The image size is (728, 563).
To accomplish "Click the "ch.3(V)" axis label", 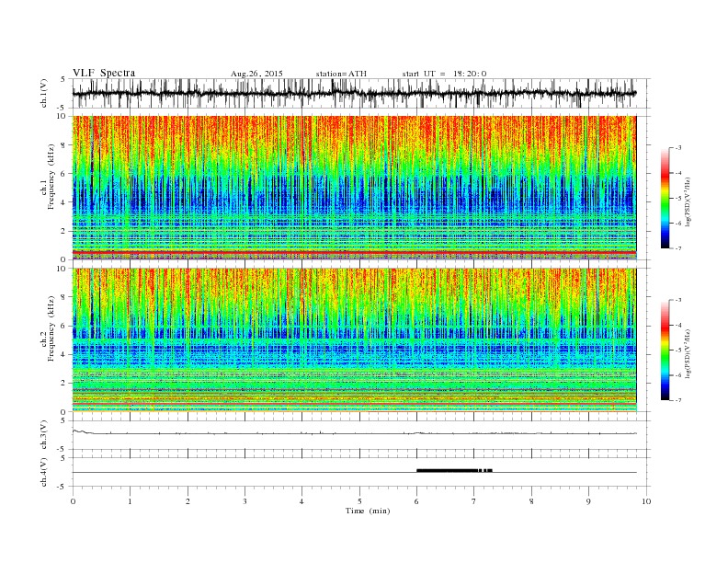I will tap(44, 434).
